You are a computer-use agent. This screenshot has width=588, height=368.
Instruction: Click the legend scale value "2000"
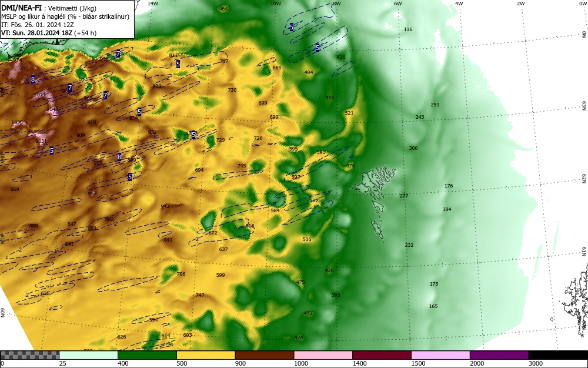pos(477,363)
